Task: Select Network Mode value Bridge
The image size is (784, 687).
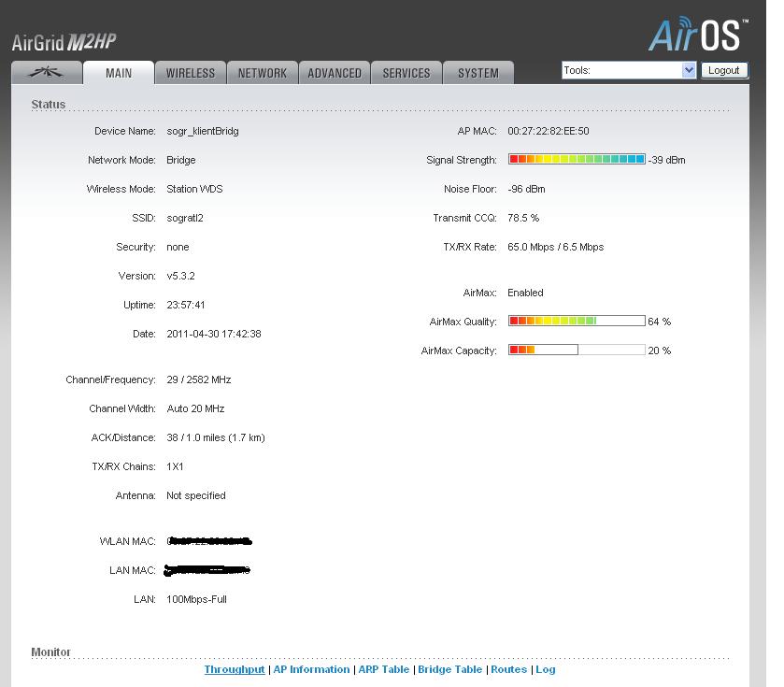Action: (x=181, y=160)
